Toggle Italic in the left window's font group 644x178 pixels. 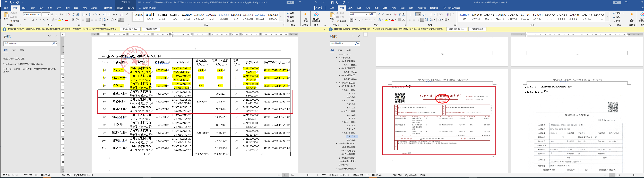[x=29, y=20]
